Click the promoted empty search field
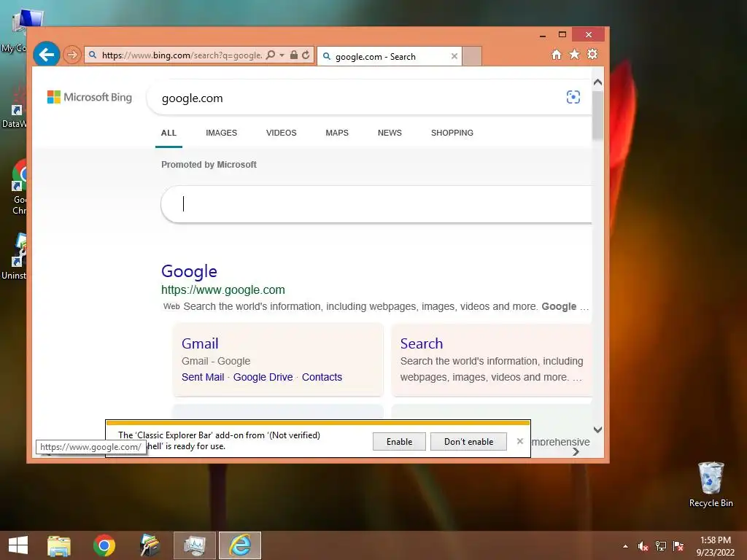The width and height of the screenshot is (747, 560). click(x=376, y=204)
